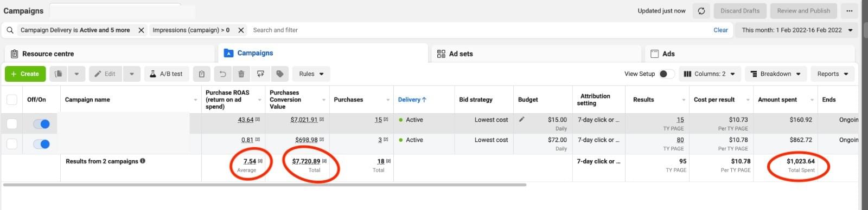Screen dimensions: 868x210
Task: Click the duplicate campaign icon
Action: tap(59, 74)
